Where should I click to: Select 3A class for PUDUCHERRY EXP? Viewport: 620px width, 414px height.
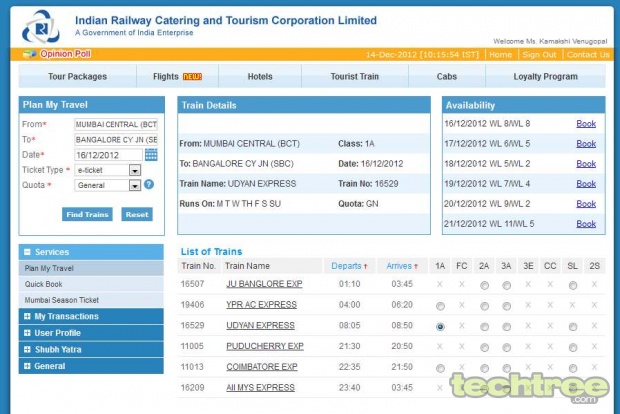[507, 348]
